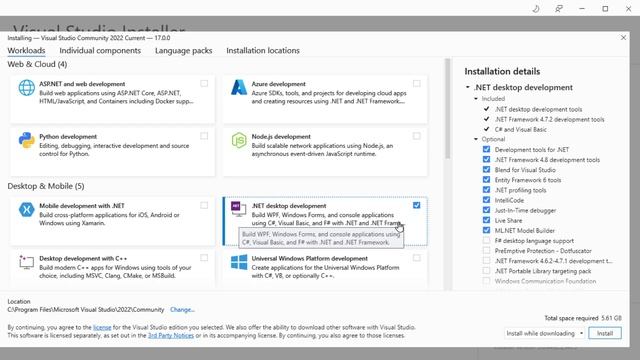This screenshot has height=360, width=640.
Task: Collapse the Optional components section
Action: tap(476, 139)
